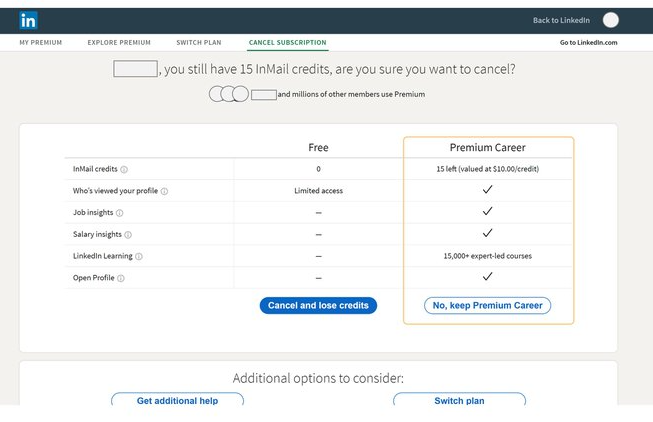This screenshot has height=422, width=653.
Task: Show info for Open Profile
Action: click(x=121, y=278)
